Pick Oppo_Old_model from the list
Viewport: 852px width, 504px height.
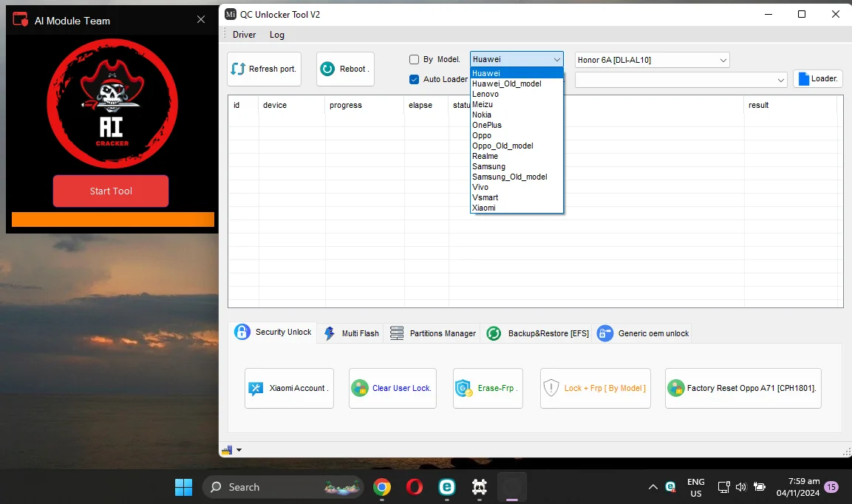[x=517, y=146]
